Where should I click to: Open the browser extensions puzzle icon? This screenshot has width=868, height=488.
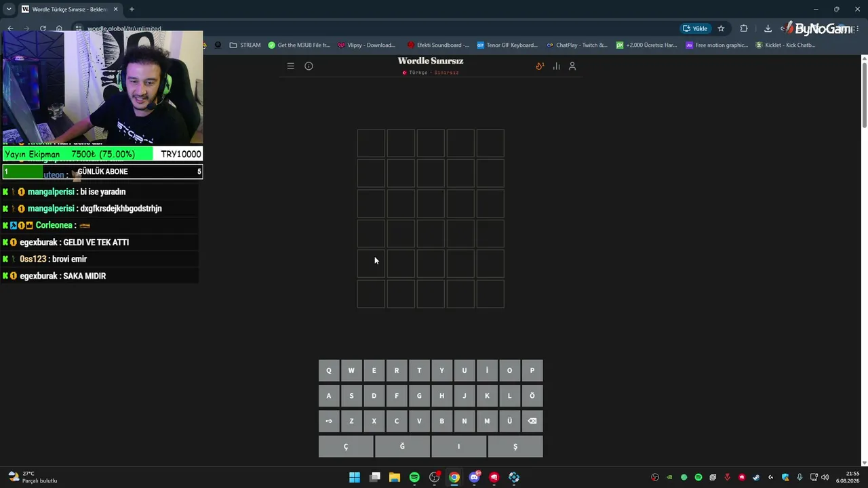744,28
